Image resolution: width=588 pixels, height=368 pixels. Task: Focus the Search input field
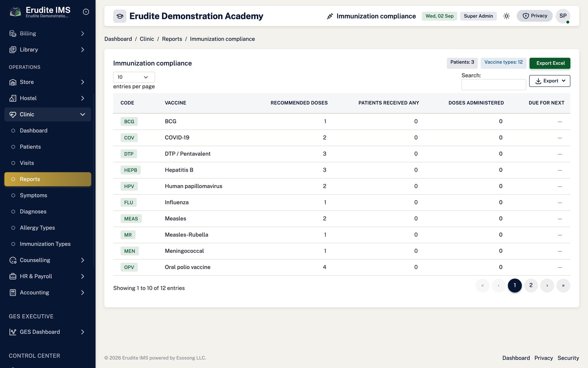(494, 85)
